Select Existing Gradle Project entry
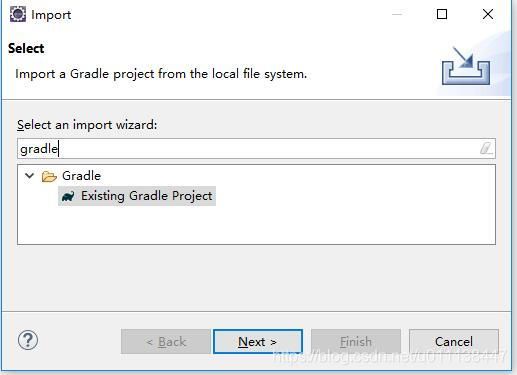The height and width of the screenshot is (375, 517). tap(137, 196)
